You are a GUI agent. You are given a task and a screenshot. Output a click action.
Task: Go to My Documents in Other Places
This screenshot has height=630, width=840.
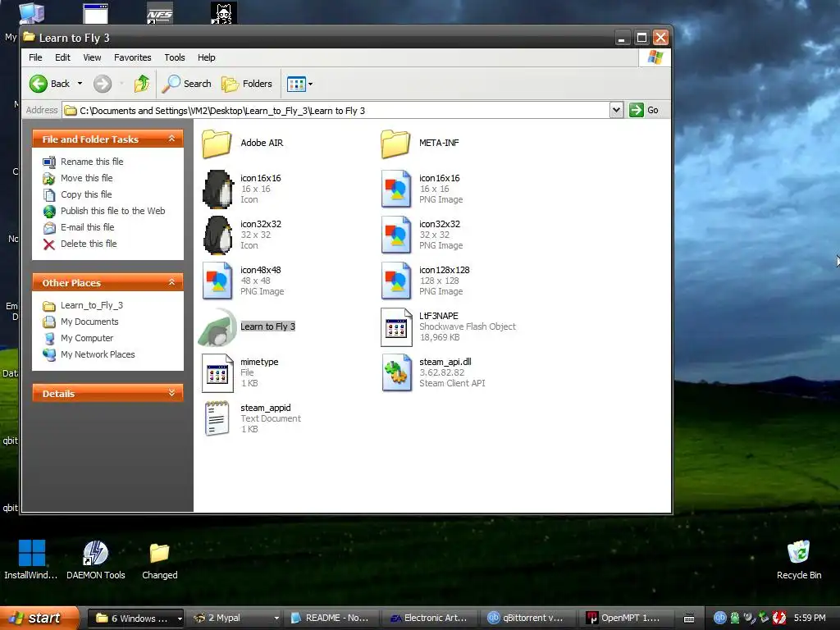89,322
